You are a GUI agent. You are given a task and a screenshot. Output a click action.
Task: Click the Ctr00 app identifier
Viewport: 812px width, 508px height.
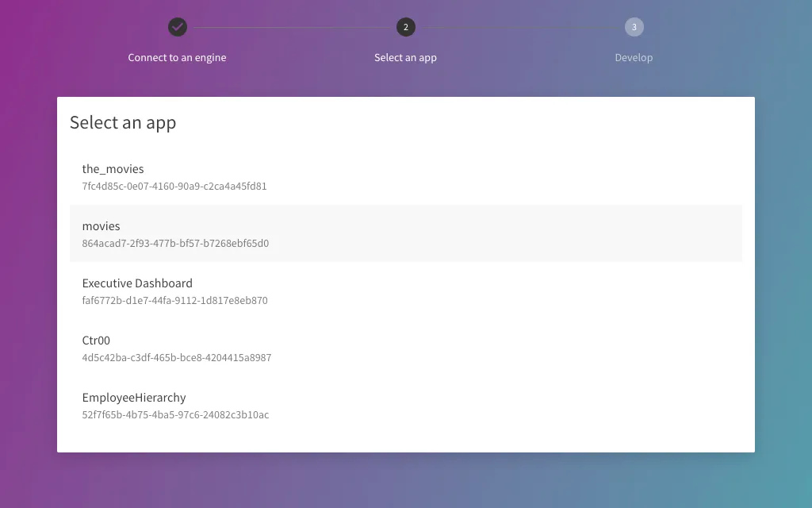[x=176, y=357]
